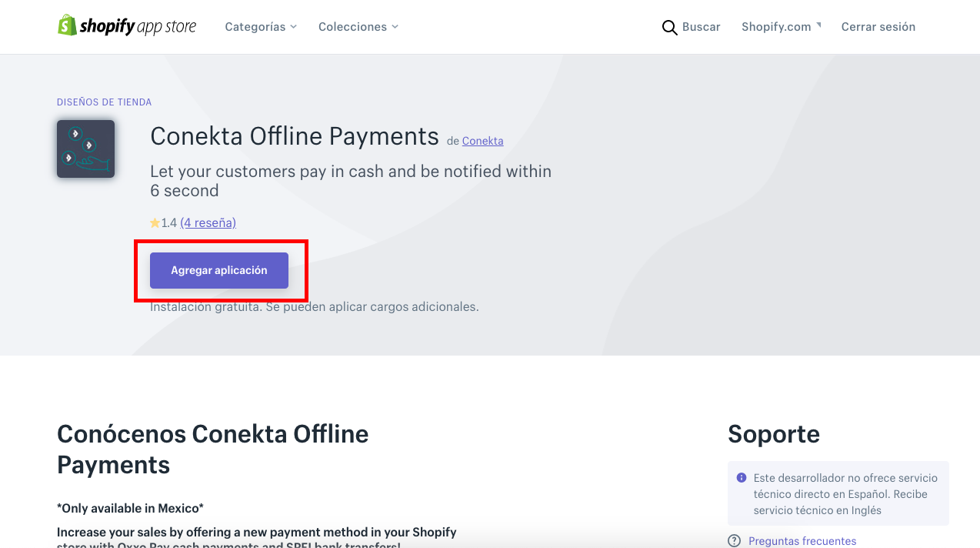Open the Conekta developer link

click(482, 141)
